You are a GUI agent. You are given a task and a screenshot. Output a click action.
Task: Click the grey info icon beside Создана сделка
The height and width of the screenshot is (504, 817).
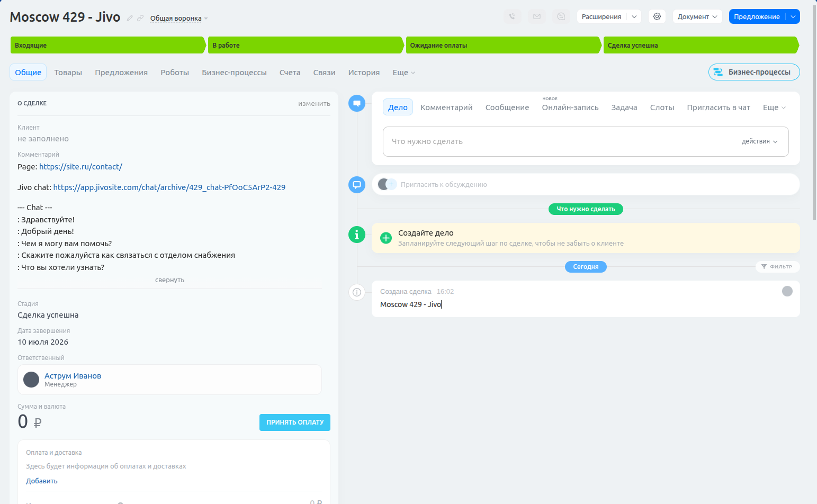click(x=357, y=292)
